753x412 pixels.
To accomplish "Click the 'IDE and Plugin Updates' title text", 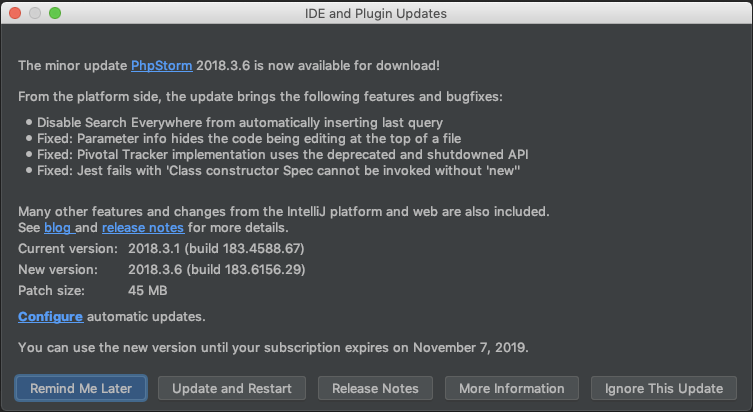I will (x=376, y=13).
